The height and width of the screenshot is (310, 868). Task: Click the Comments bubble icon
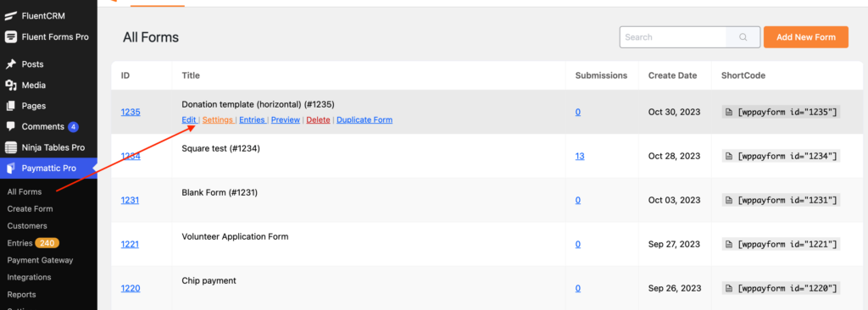tap(10, 127)
